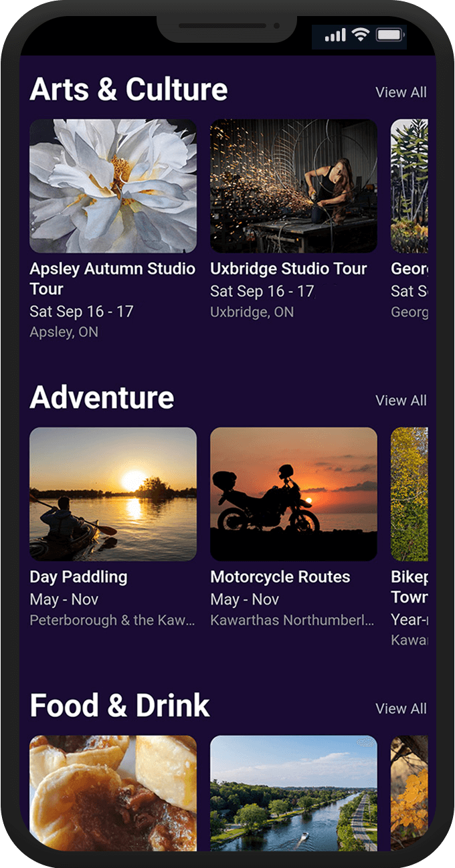Select the kayaker at sunset photo
The image size is (455, 868).
pyautogui.click(x=113, y=494)
